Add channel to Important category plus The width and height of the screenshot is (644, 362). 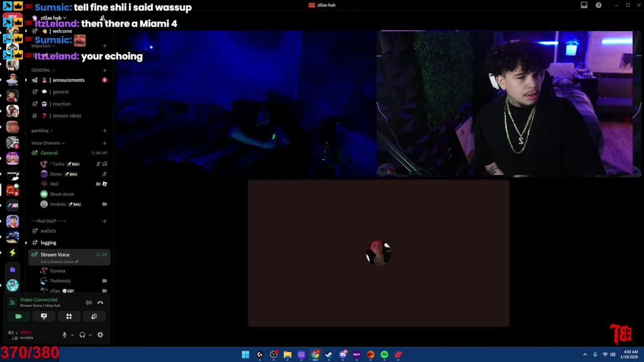click(x=105, y=46)
